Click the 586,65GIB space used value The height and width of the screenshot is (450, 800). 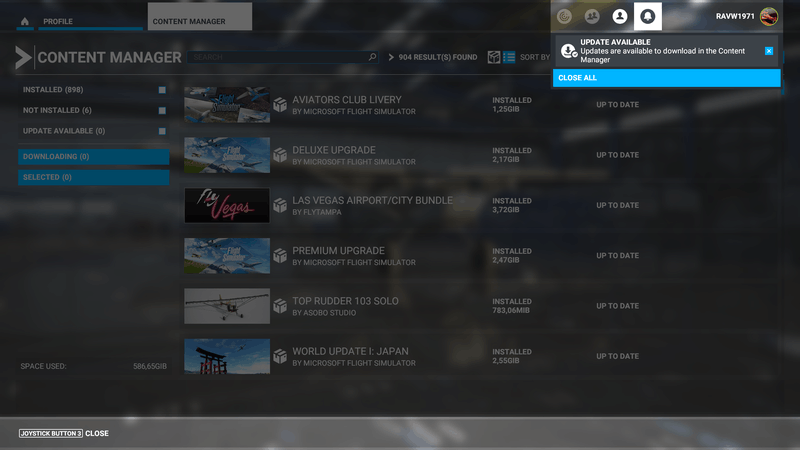click(150, 366)
